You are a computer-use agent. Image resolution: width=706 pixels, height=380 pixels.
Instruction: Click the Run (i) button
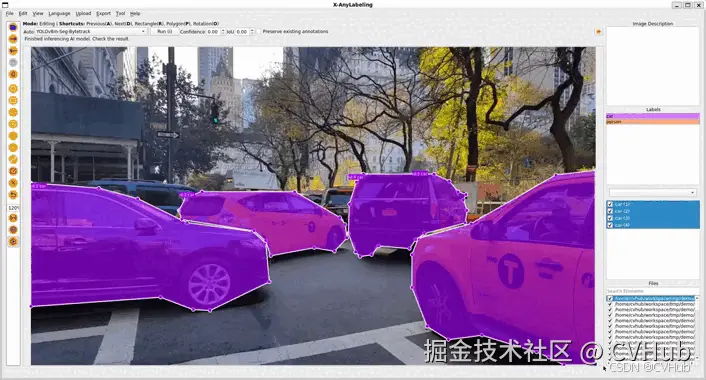(164, 32)
